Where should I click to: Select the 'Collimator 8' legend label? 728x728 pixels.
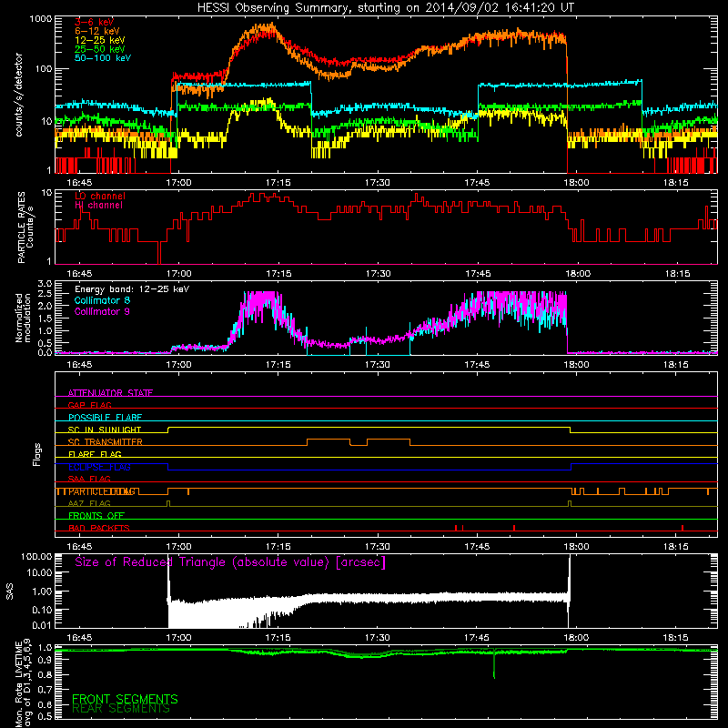click(x=102, y=300)
